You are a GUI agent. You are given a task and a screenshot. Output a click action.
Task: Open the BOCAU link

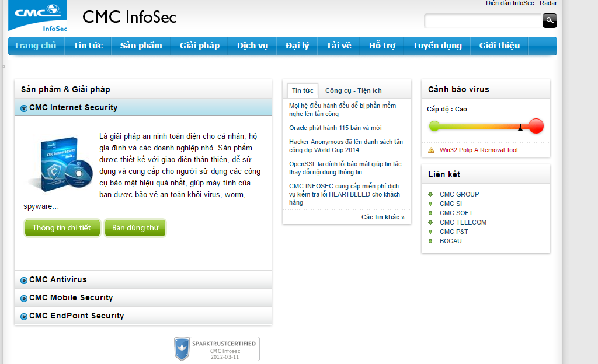[450, 241]
